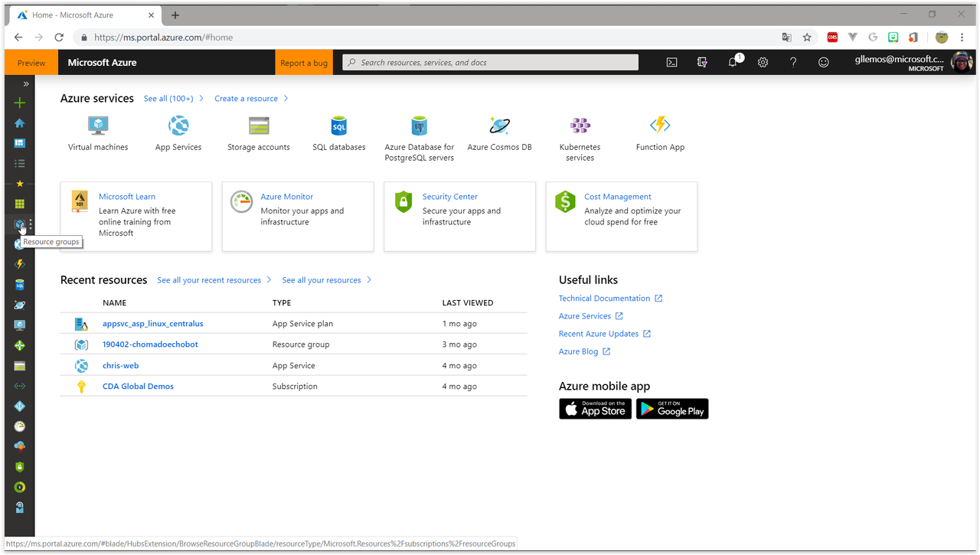Click the Microsoft Azure title in header

tap(103, 63)
